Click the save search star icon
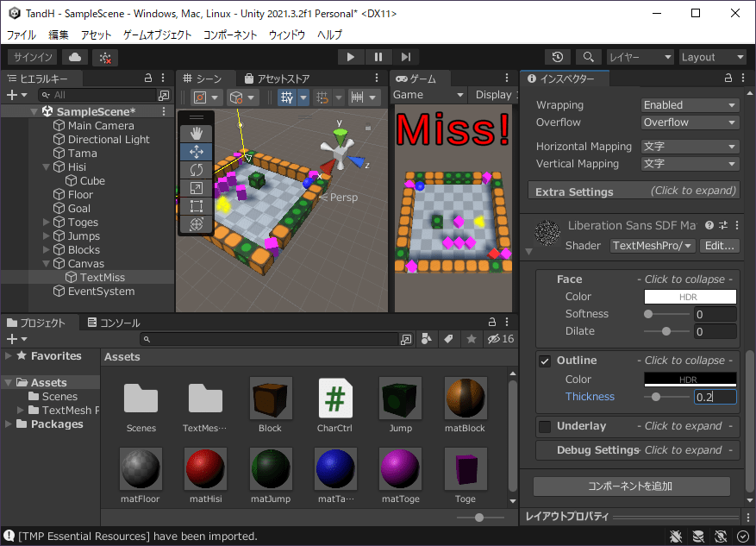756x546 pixels. (x=472, y=339)
